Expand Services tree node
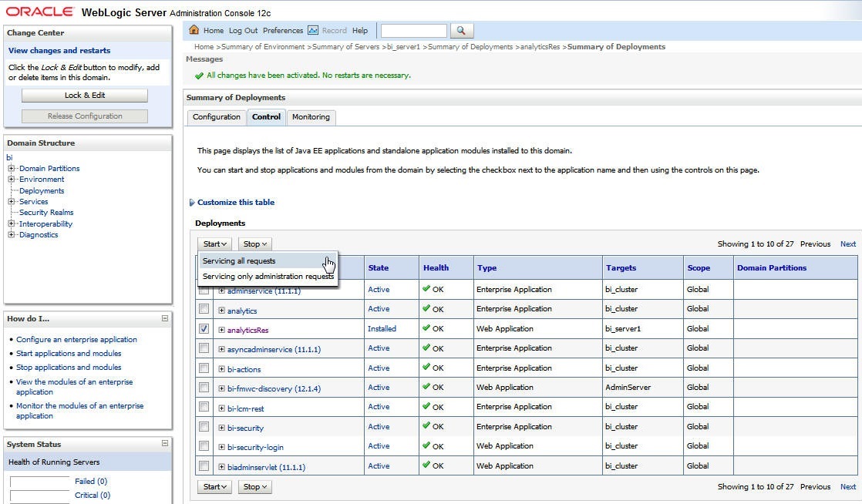 pyautogui.click(x=11, y=201)
